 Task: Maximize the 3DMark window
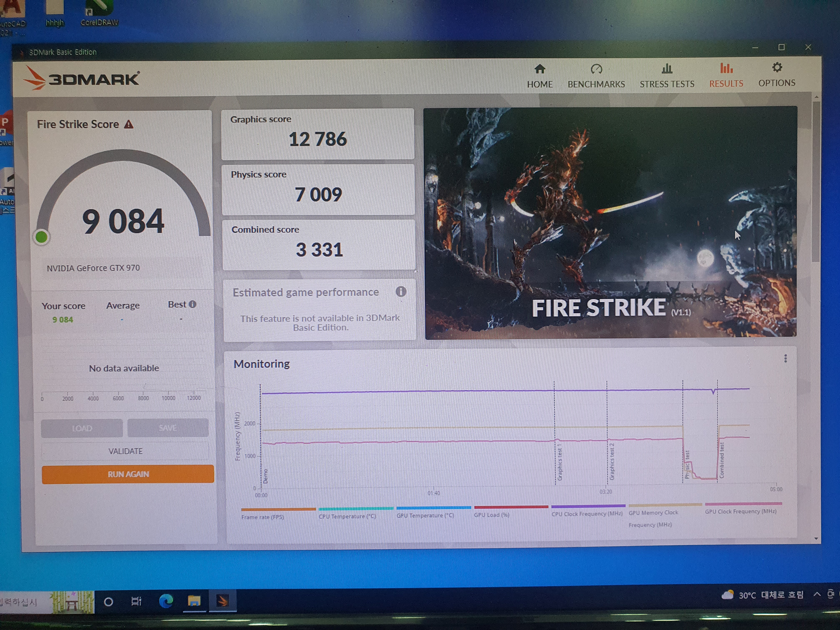pyautogui.click(x=781, y=47)
